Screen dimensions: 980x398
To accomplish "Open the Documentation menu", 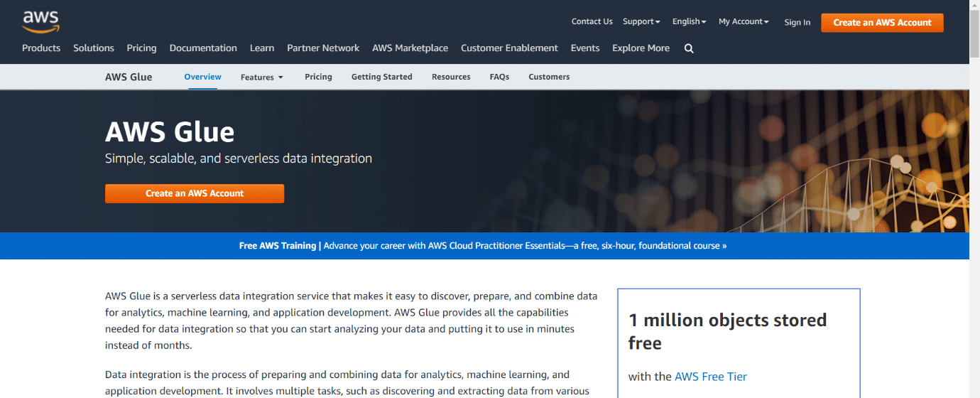I will click(x=203, y=48).
